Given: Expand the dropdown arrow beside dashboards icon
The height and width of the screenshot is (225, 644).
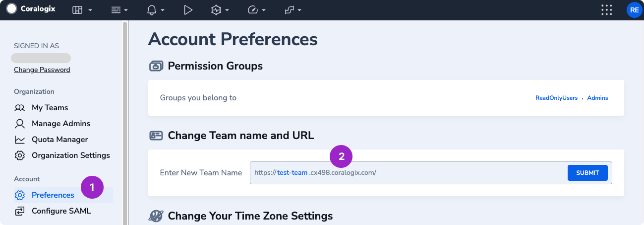Looking at the screenshot, I should click(x=90, y=10).
